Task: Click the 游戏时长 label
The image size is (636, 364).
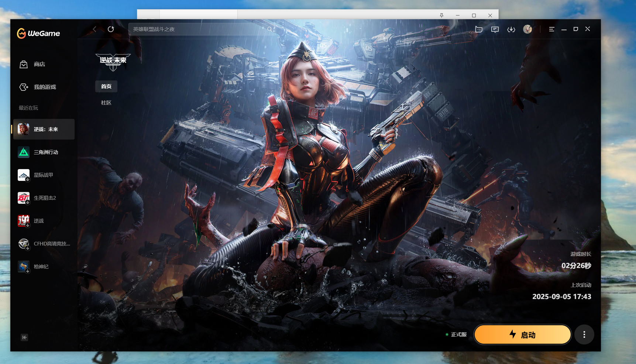Action: pyautogui.click(x=581, y=254)
